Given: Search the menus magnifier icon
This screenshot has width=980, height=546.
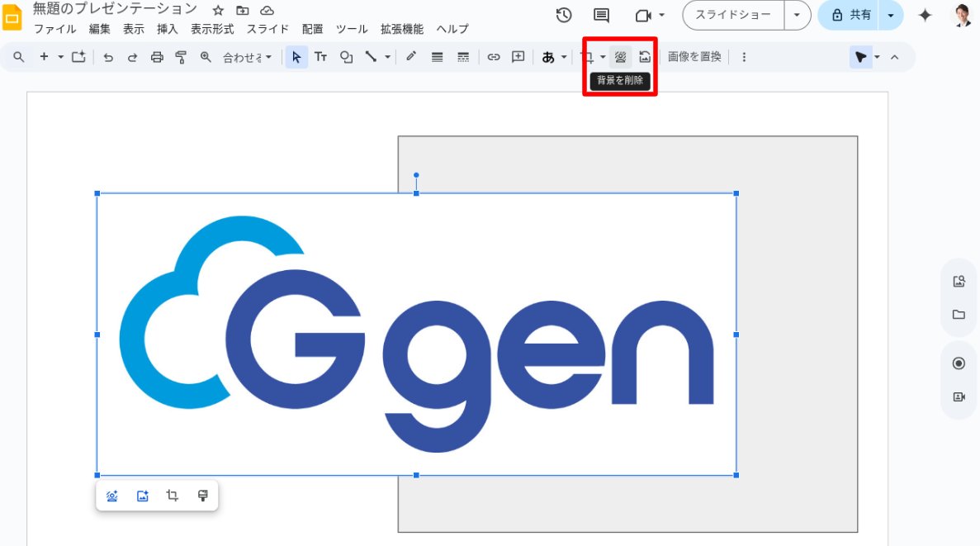Looking at the screenshot, I should pyautogui.click(x=19, y=57).
